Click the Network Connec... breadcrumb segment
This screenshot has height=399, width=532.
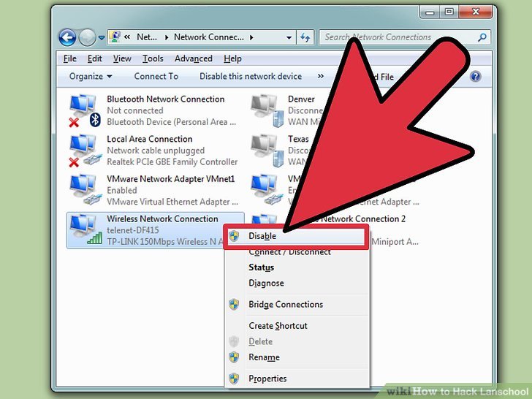point(209,37)
